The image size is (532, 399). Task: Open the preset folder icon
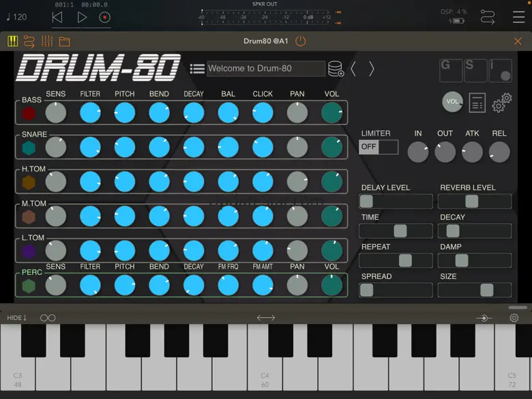pos(65,42)
